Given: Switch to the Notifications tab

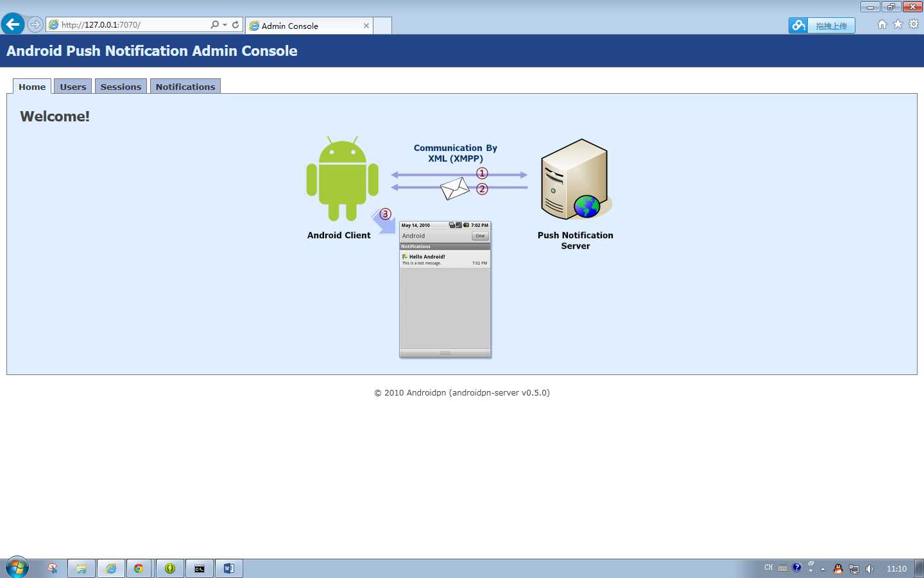Looking at the screenshot, I should [185, 87].
